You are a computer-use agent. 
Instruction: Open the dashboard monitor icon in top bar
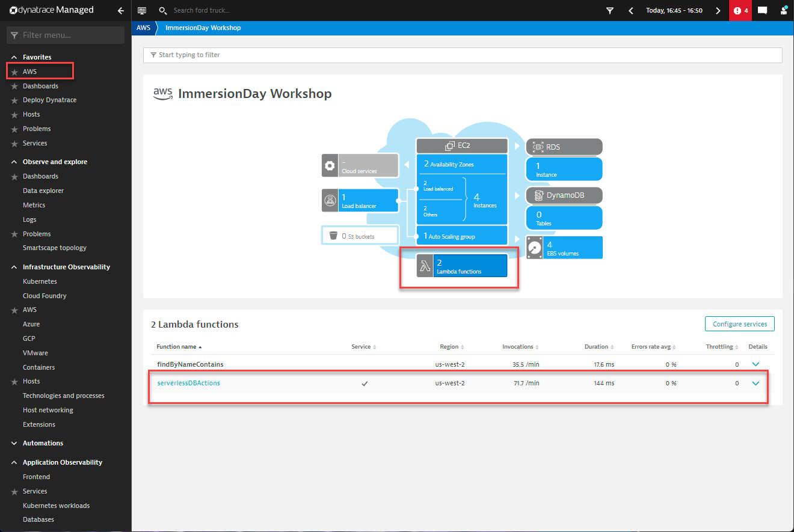pyautogui.click(x=142, y=10)
